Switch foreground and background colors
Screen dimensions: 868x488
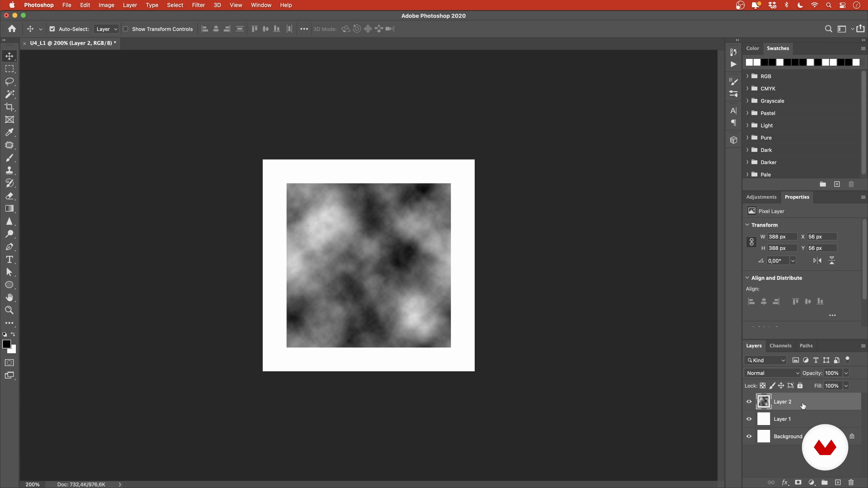coord(13,334)
